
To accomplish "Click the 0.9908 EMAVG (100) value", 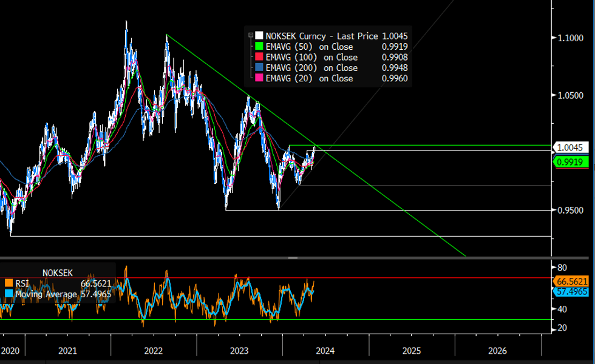I will tap(395, 57).
